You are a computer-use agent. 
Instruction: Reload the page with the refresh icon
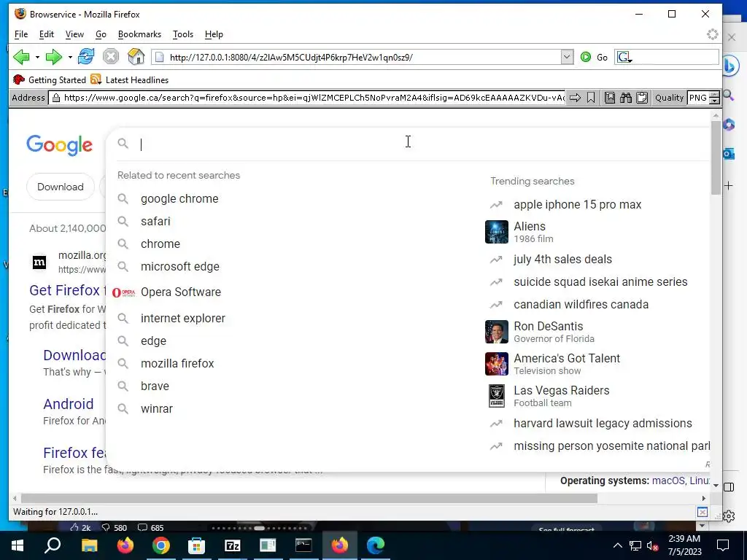click(x=86, y=57)
